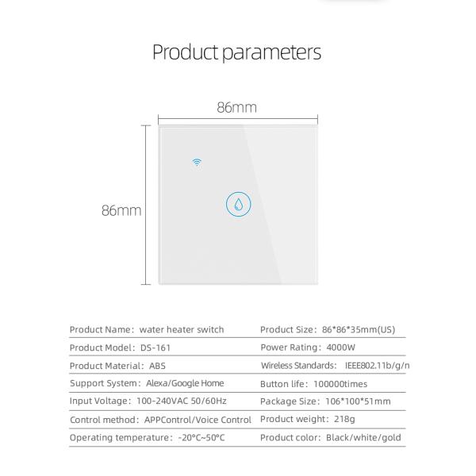Screen dimensions: 476x476
Task: Click the blue WiFi indicator icon
Action: point(197,162)
